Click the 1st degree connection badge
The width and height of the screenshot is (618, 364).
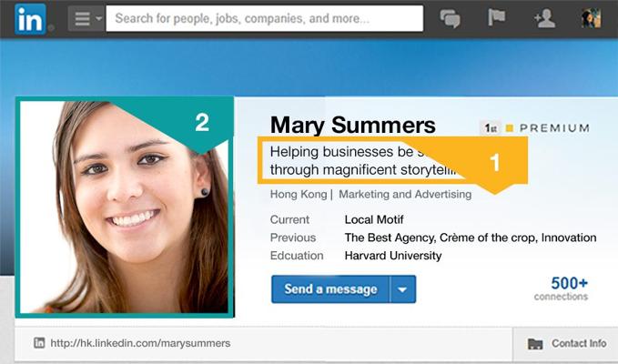point(491,128)
